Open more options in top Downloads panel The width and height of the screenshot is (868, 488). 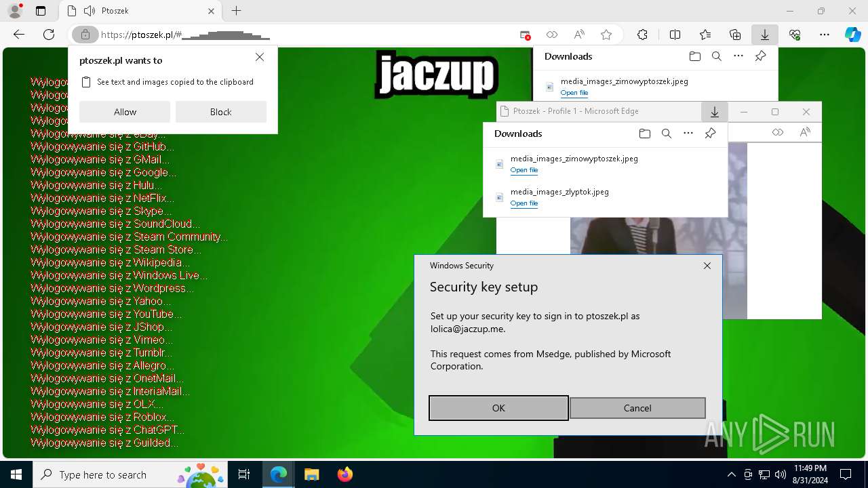pos(738,56)
